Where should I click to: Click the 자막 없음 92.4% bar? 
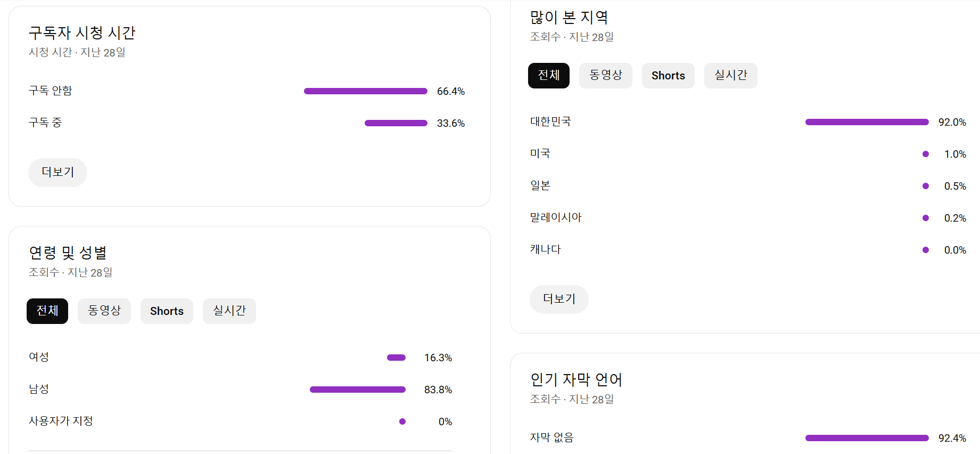867,438
